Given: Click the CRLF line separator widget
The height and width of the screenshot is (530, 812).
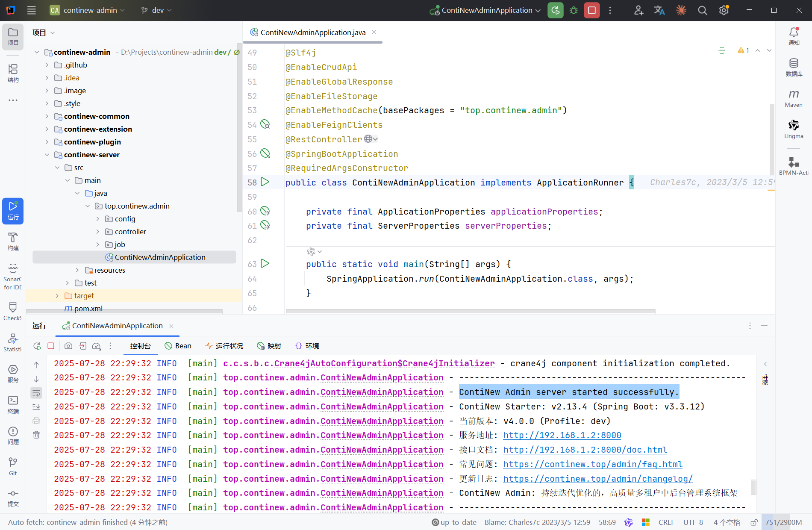Looking at the screenshot, I should tap(666, 522).
